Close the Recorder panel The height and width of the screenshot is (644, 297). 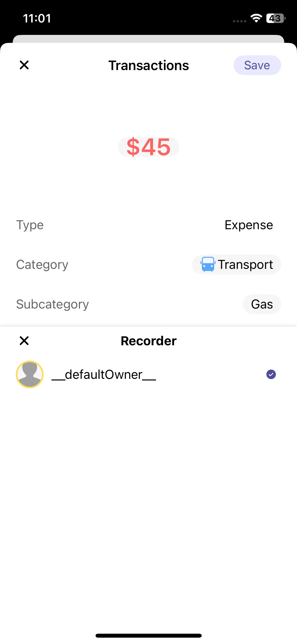pos(24,341)
